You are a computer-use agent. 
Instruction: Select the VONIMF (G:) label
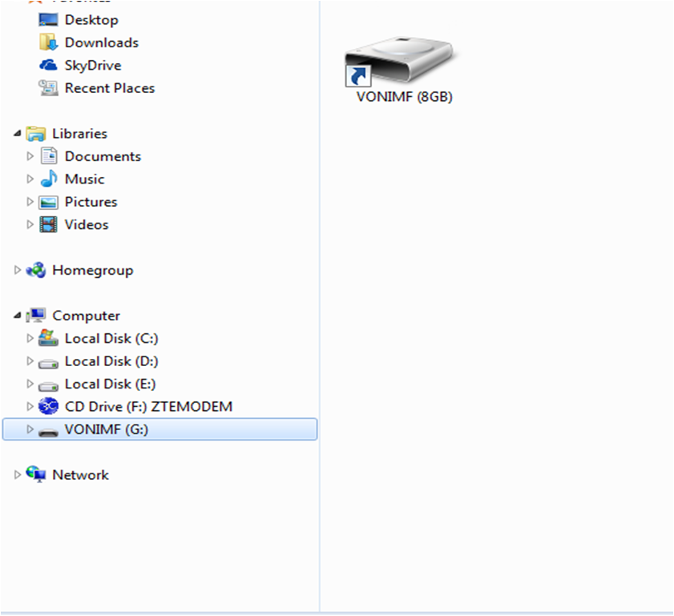coord(106,429)
